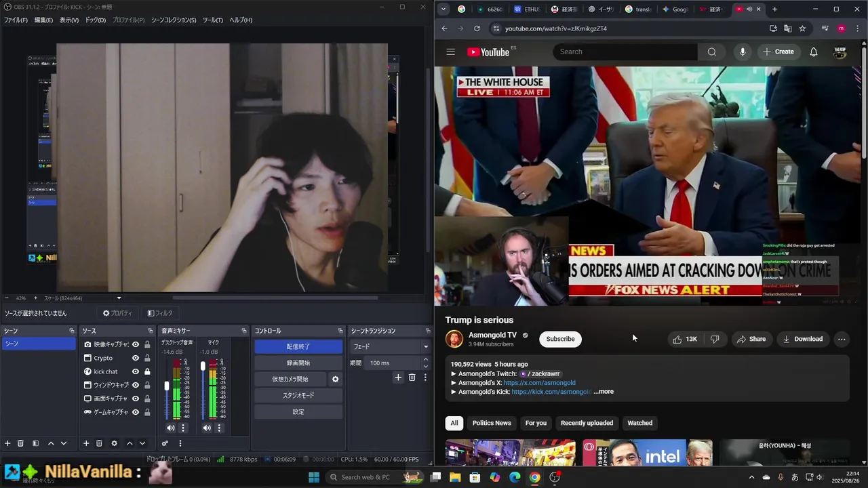The width and height of the screenshot is (868, 488).
Task: Hide the 映像キャプチャ source eye icon
Action: [136, 344]
